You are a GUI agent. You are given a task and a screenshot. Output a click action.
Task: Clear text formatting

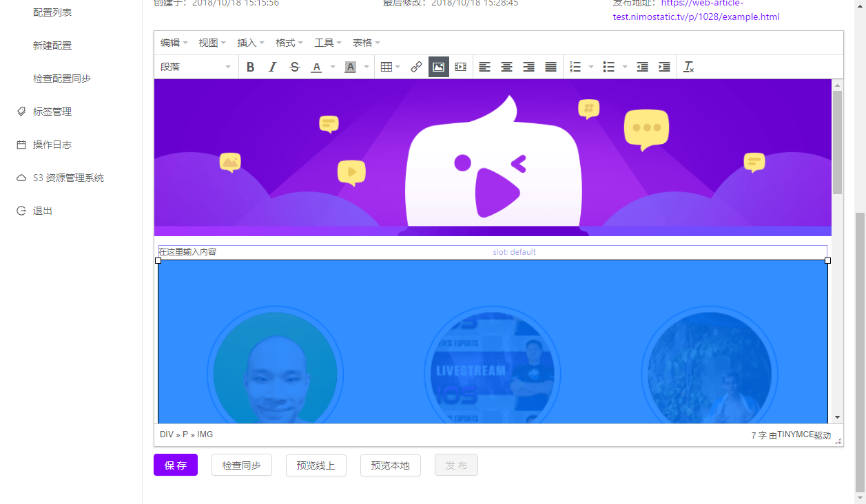tap(688, 67)
